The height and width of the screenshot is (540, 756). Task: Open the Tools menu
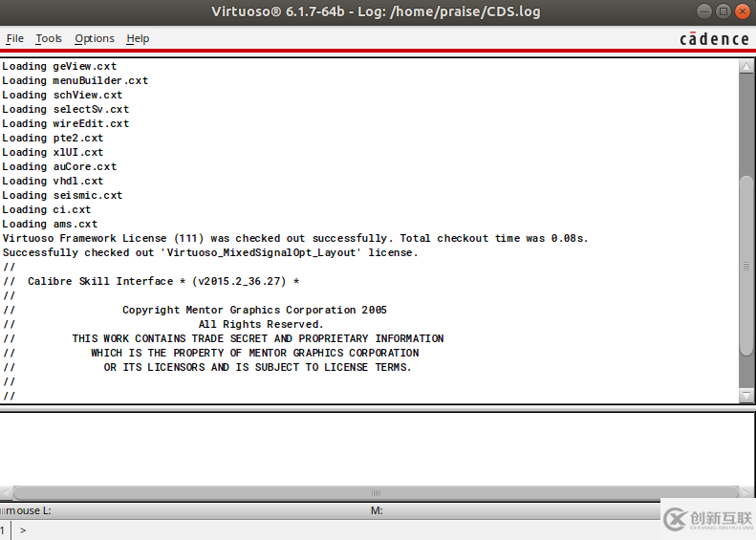click(49, 38)
